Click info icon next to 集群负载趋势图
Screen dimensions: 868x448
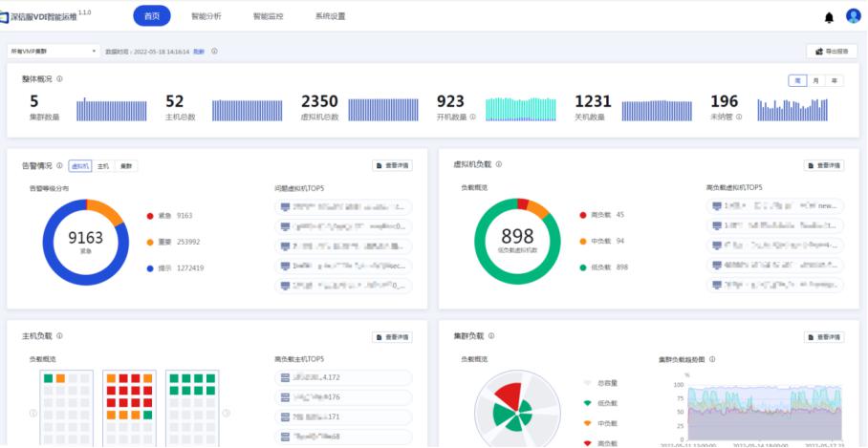713,359
